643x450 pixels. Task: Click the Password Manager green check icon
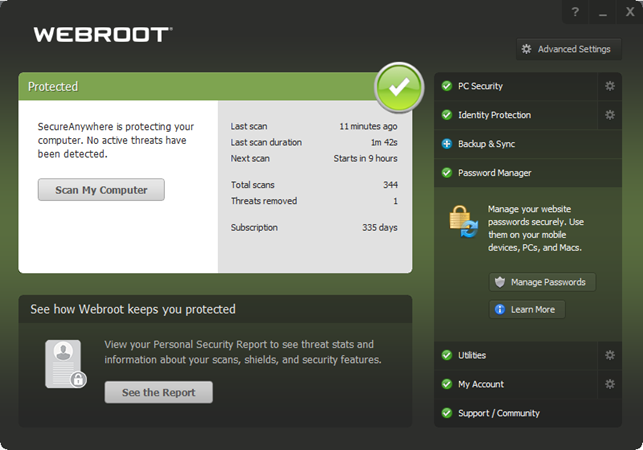[x=447, y=173]
